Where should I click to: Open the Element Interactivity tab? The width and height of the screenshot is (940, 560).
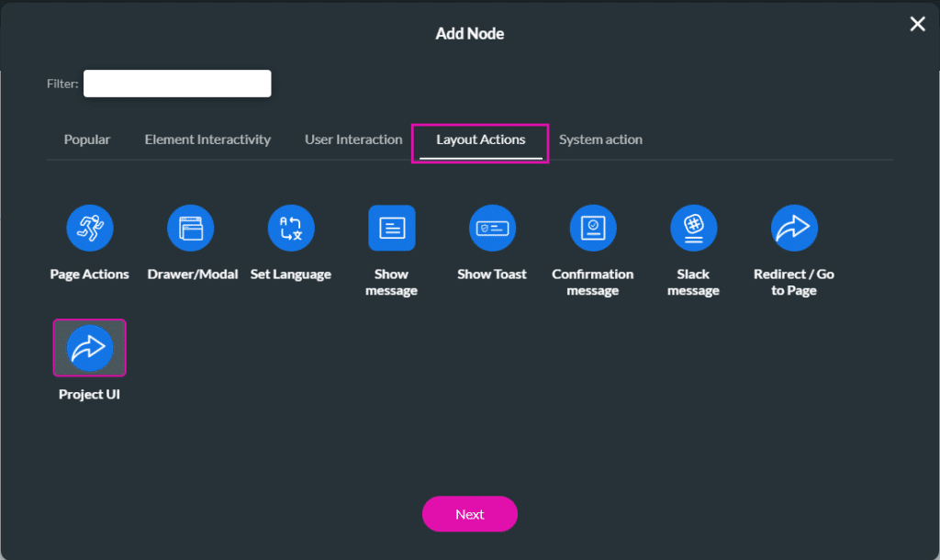click(x=207, y=140)
